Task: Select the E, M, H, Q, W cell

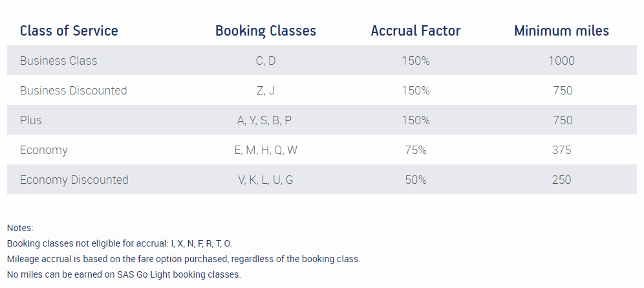Action: coord(266,150)
